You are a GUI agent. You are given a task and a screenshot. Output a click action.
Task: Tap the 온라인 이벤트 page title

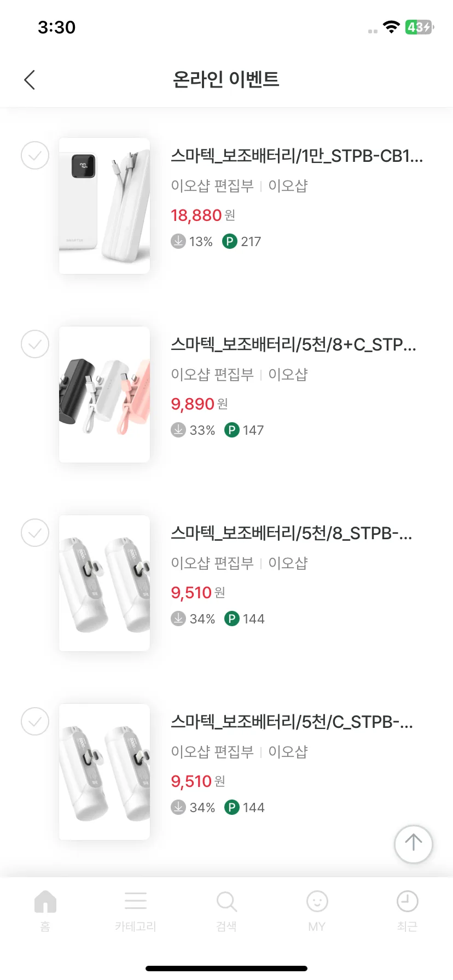226,80
